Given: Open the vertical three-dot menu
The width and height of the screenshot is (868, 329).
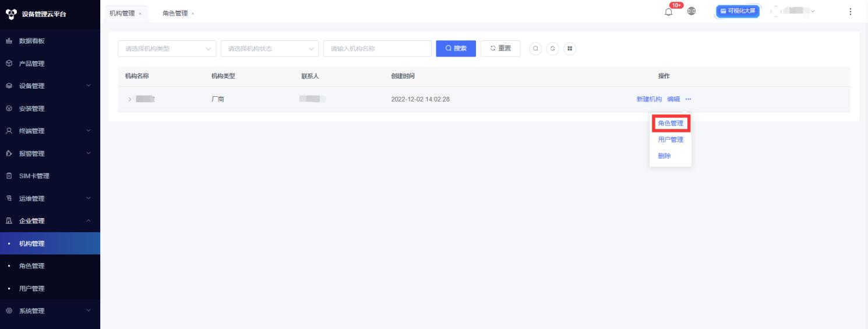Looking at the screenshot, I should tap(851, 12).
